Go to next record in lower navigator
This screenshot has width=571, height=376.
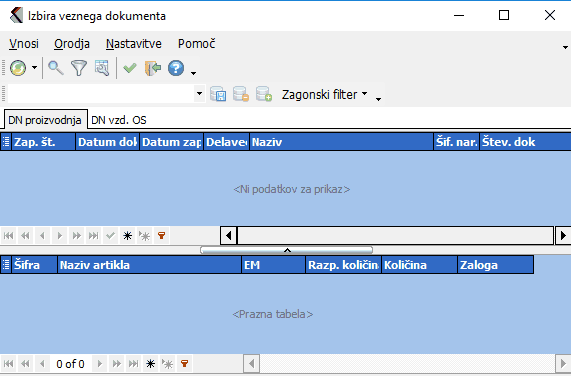(99, 363)
